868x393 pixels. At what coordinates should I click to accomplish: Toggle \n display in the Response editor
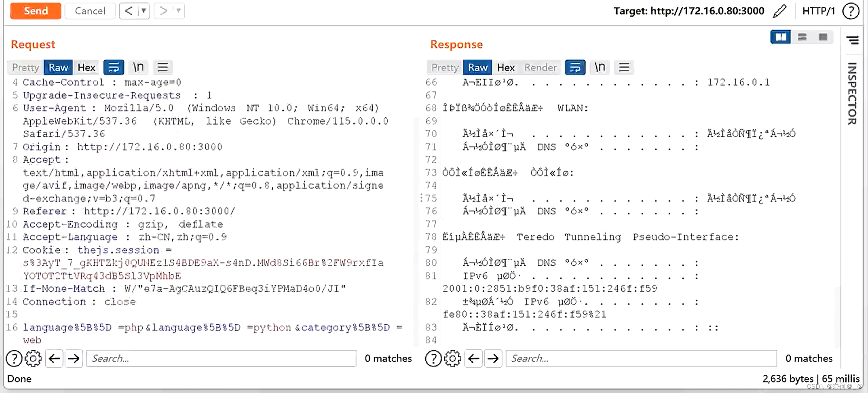point(599,67)
